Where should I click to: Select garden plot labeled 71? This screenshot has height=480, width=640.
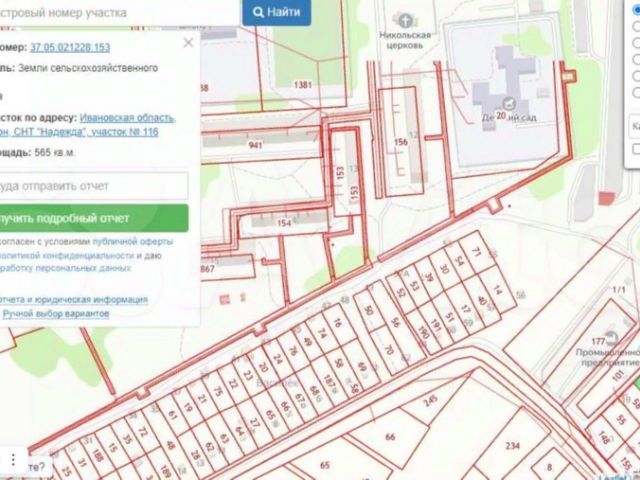(476, 252)
